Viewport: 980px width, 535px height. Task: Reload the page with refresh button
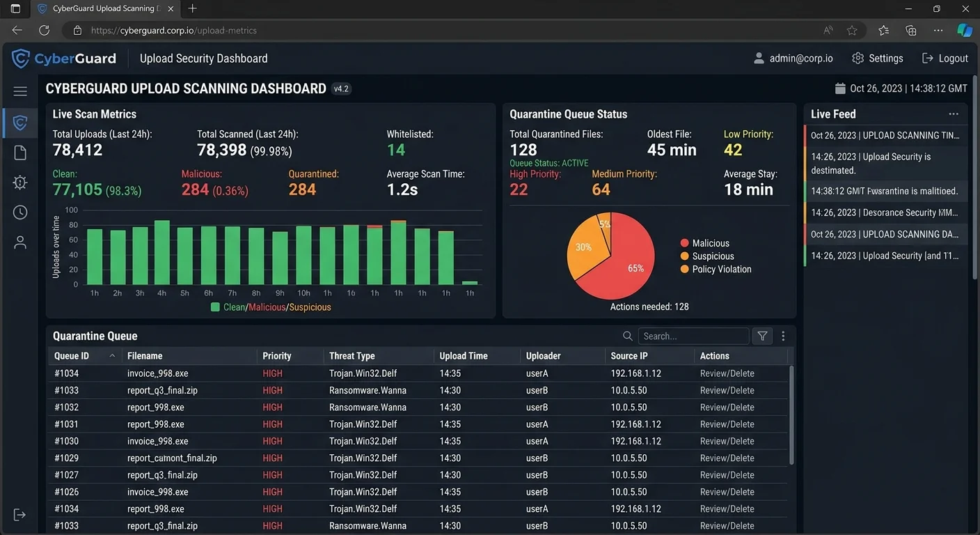point(44,30)
